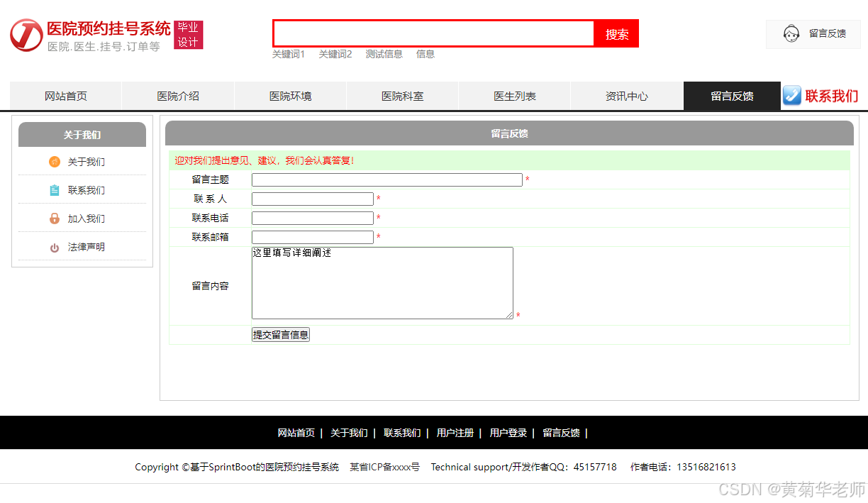Image resolution: width=868 pixels, height=503 pixels.
Task: Click the 留言内容 textarea
Action: tap(382, 283)
